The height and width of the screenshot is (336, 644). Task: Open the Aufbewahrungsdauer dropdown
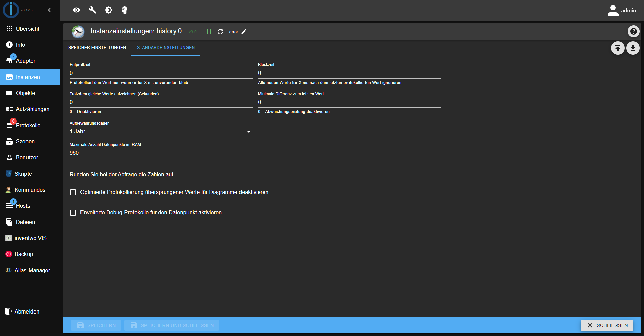[249, 131]
